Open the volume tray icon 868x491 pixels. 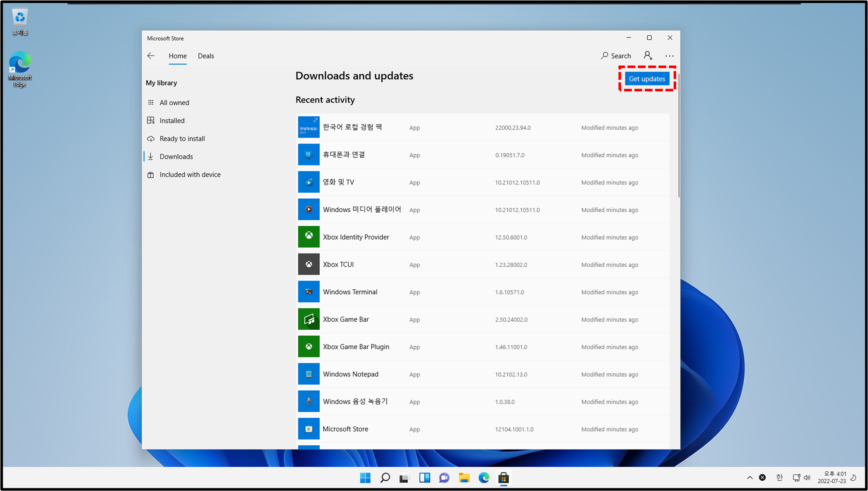click(x=807, y=478)
